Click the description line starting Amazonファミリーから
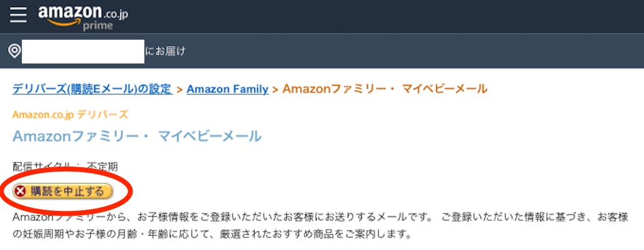Viewport: 644px width, 250px height. coord(321,217)
